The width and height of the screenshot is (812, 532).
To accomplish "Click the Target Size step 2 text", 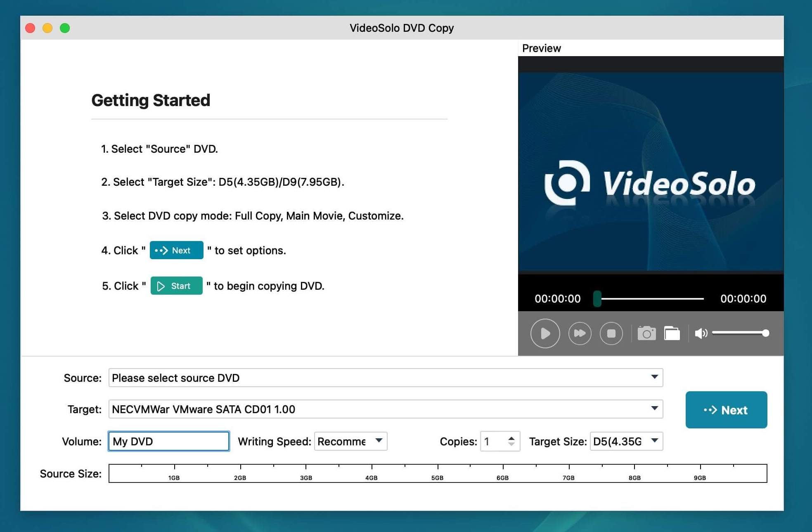I will [223, 182].
